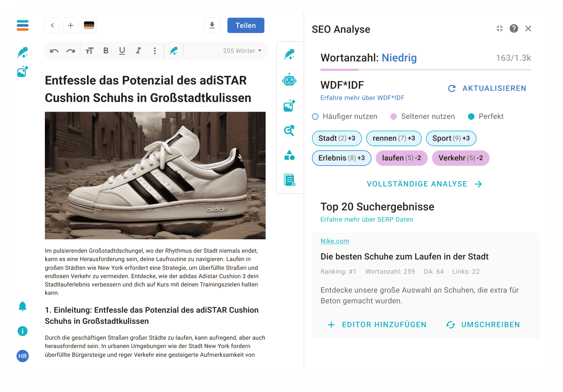Toggle italic formatting

pyautogui.click(x=139, y=51)
